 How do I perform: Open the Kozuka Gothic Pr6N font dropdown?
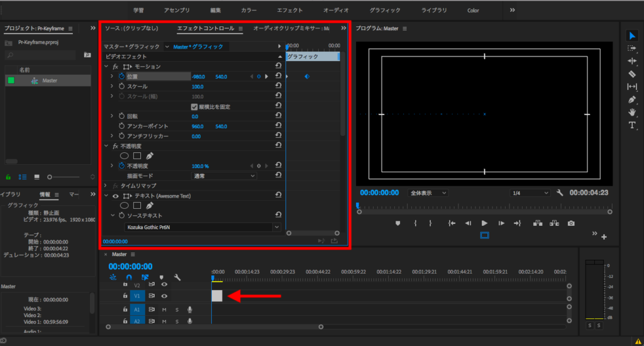[203, 226]
